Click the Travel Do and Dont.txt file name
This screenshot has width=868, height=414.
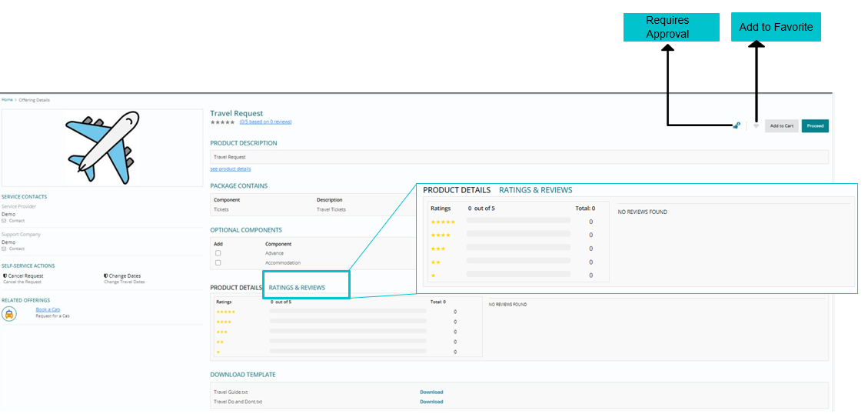click(238, 401)
